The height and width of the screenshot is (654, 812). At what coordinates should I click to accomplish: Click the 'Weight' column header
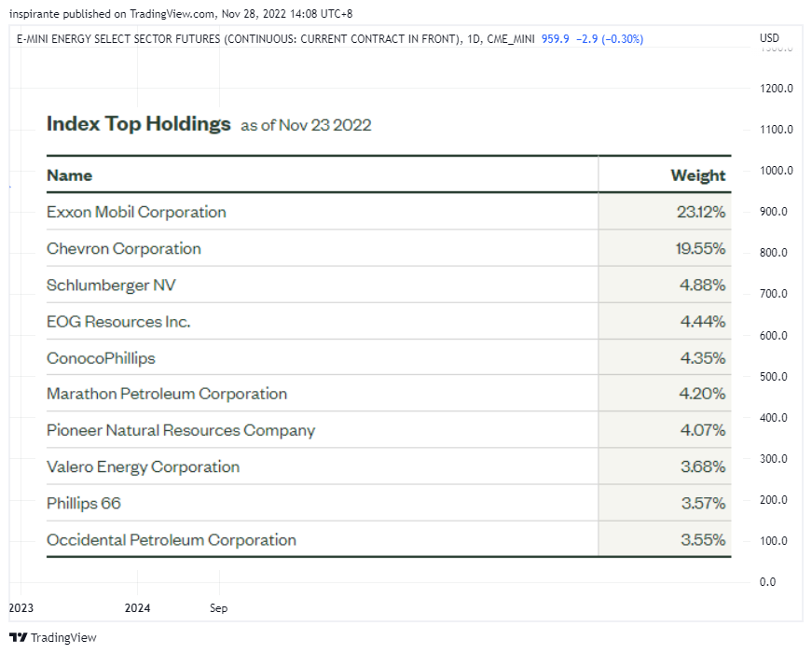click(x=697, y=175)
